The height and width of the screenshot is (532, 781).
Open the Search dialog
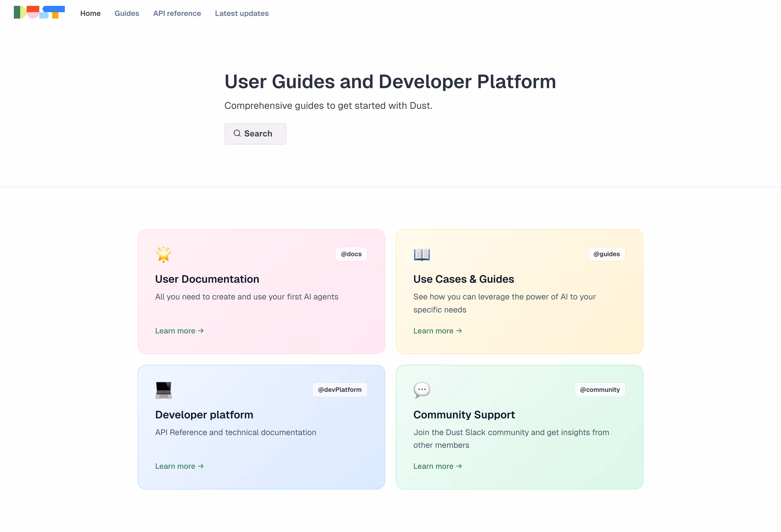tap(255, 133)
